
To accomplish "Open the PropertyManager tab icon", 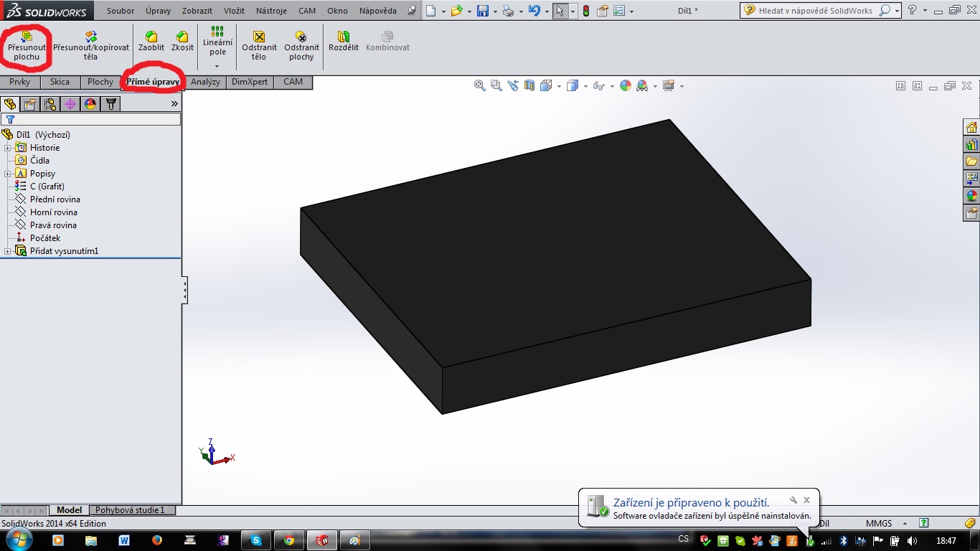I will tap(30, 104).
